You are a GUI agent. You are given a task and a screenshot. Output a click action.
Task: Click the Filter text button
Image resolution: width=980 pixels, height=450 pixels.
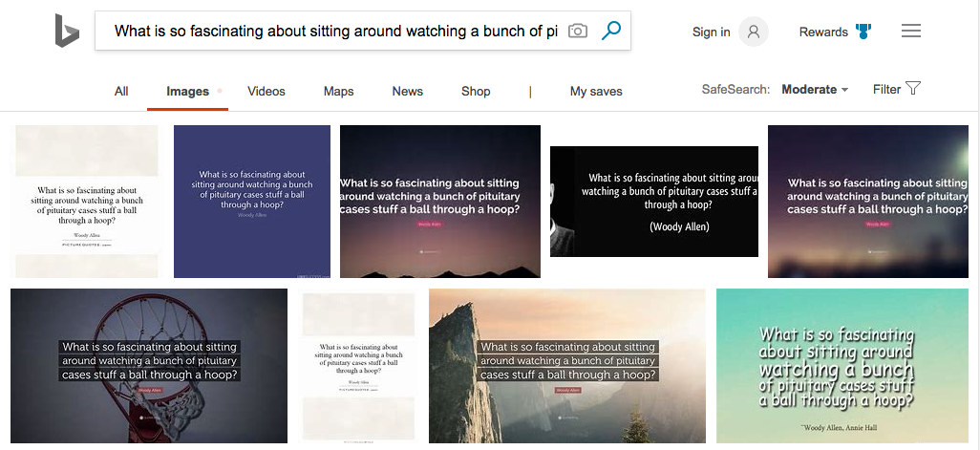[887, 90]
